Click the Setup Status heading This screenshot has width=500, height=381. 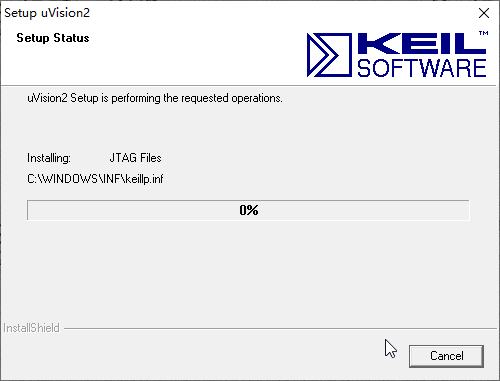pyautogui.click(x=53, y=38)
